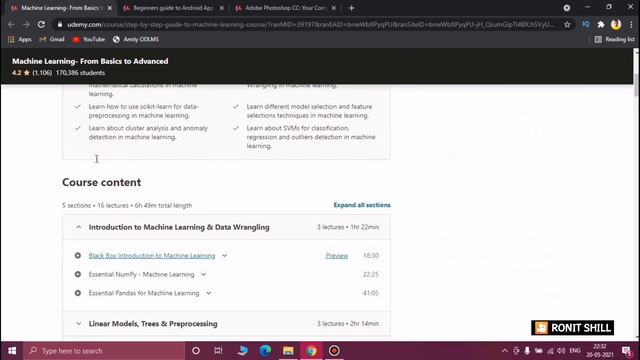Open the Extensions puzzle menu

coord(601,24)
